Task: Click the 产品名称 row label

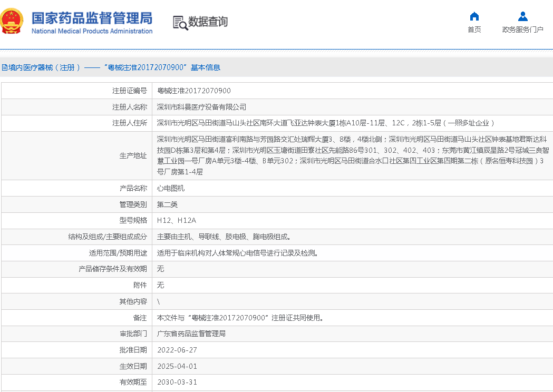Action: coord(133,188)
